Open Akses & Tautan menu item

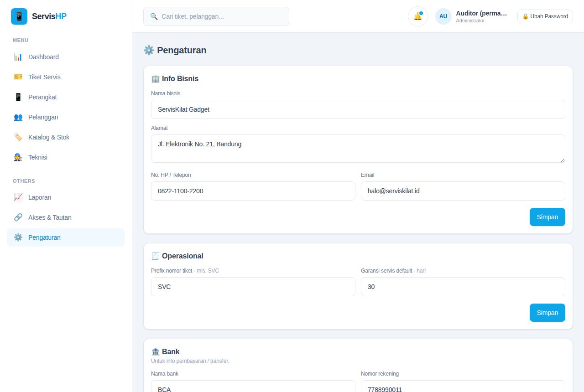click(x=66, y=217)
